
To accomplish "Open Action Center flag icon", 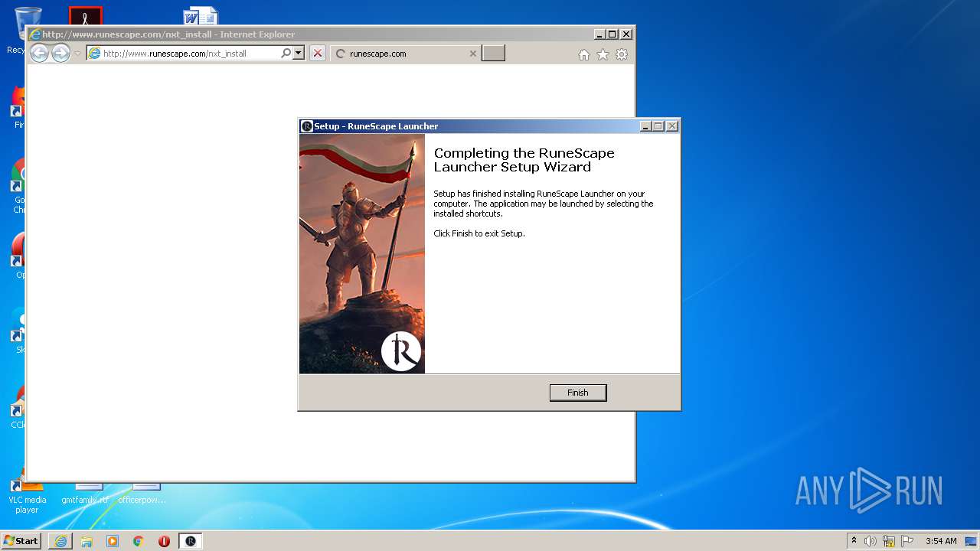I will pyautogui.click(x=907, y=541).
